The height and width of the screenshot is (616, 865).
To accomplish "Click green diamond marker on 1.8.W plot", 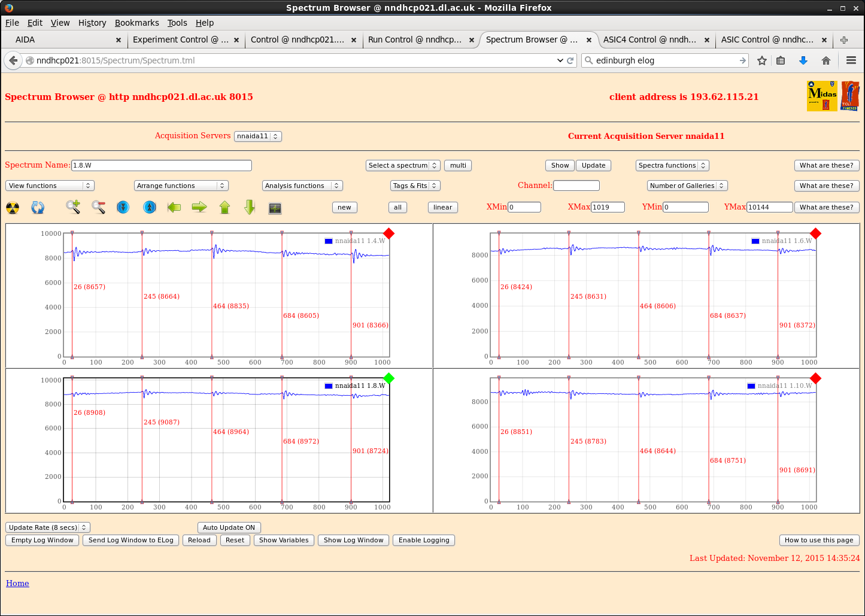I will pyautogui.click(x=389, y=378).
